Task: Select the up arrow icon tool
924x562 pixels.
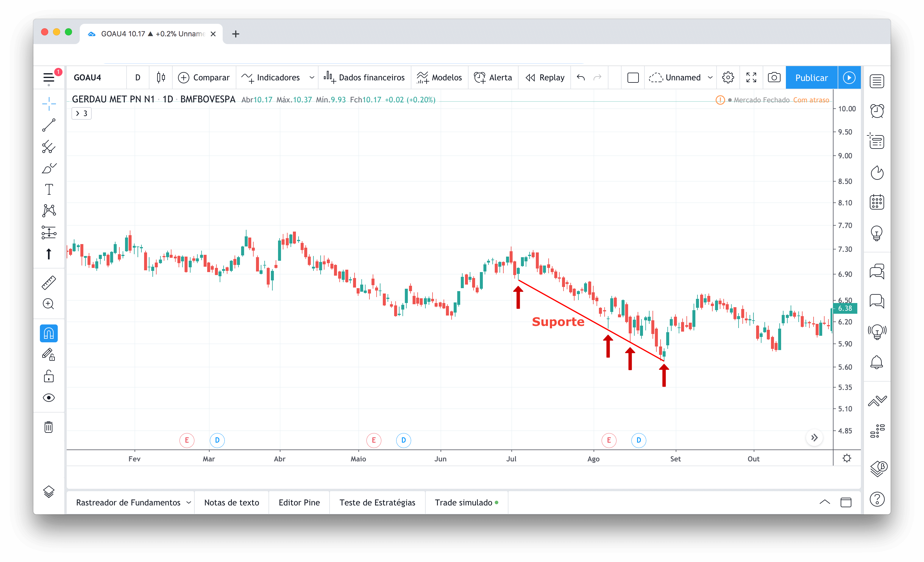Action: tap(49, 254)
